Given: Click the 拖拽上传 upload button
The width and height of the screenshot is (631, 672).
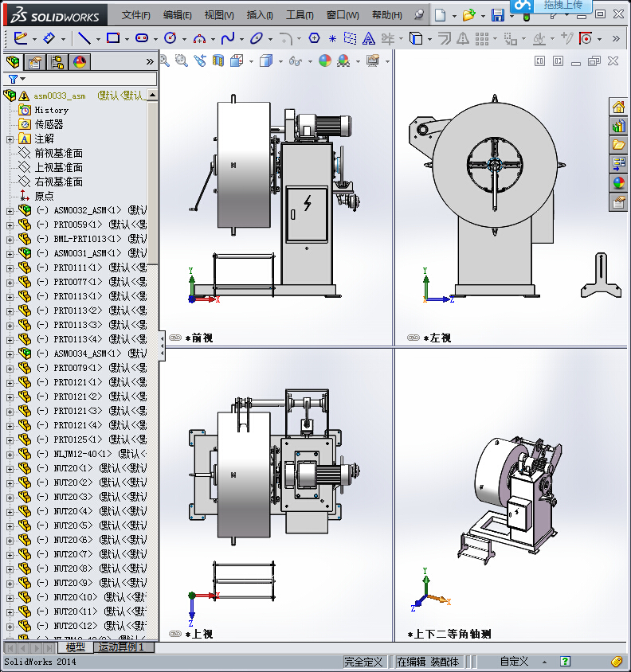Looking at the screenshot, I should click(562, 5).
